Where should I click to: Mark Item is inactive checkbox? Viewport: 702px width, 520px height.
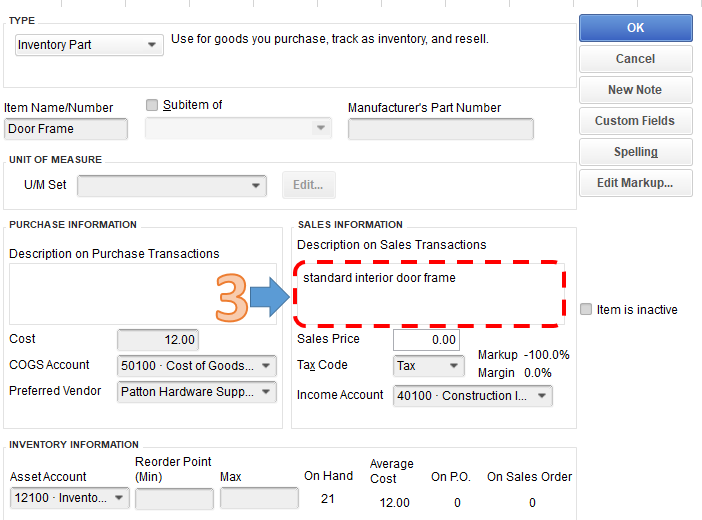click(586, 309)
